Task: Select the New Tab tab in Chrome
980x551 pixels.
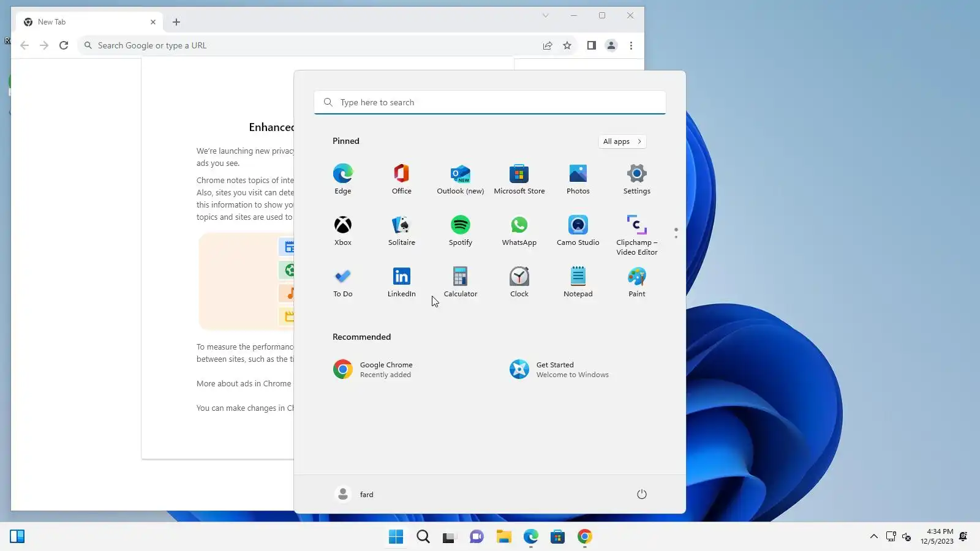Action: [x=89, y=22]
